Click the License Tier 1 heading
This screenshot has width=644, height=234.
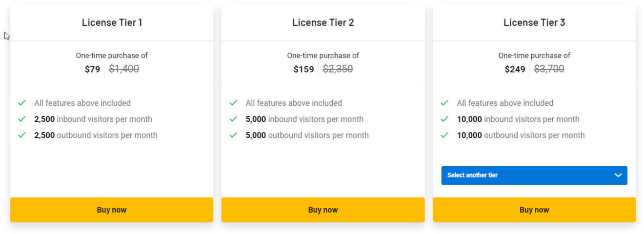pyautogui.click(x=112, y=22)
